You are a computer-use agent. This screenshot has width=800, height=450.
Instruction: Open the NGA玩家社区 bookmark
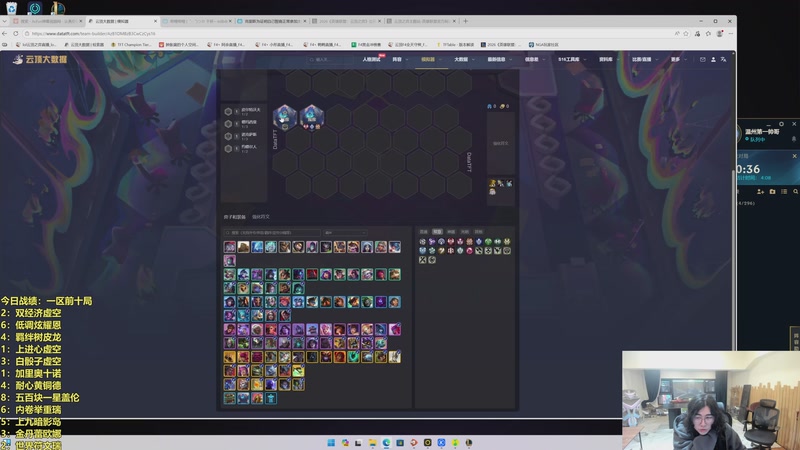[543, 45]
